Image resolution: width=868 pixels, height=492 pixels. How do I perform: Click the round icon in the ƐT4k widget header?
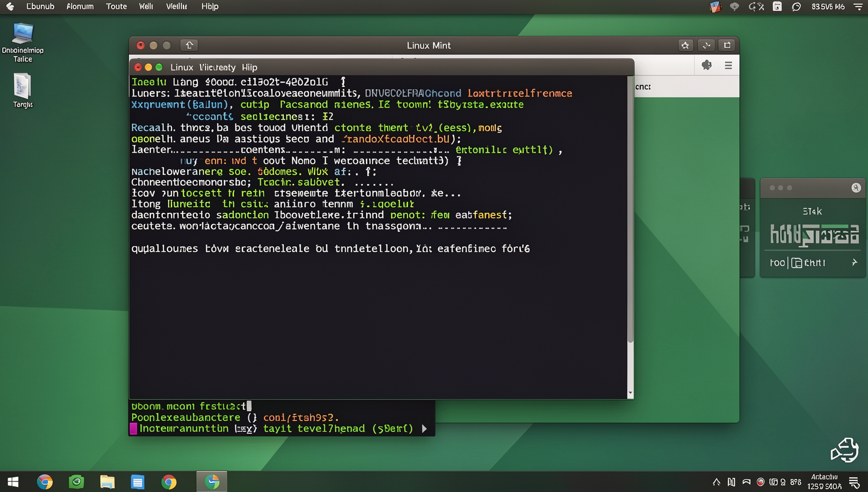click(856, 188)
